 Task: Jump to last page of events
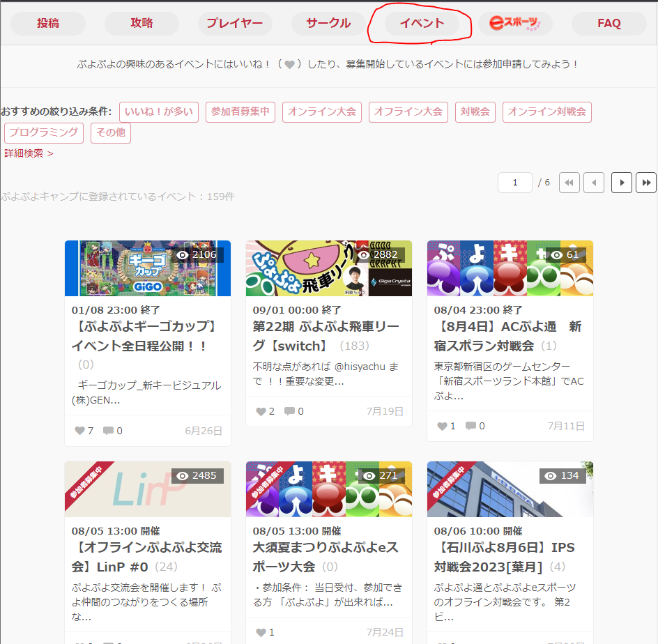[x=646, y=183]
